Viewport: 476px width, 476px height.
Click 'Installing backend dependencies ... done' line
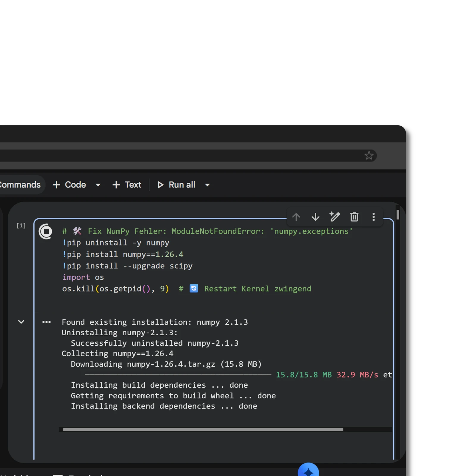[164, 406]
